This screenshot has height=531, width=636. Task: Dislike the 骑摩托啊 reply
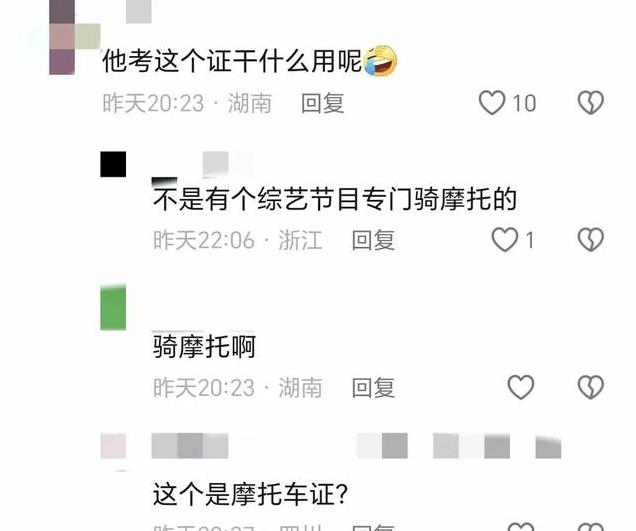[591, 387]
